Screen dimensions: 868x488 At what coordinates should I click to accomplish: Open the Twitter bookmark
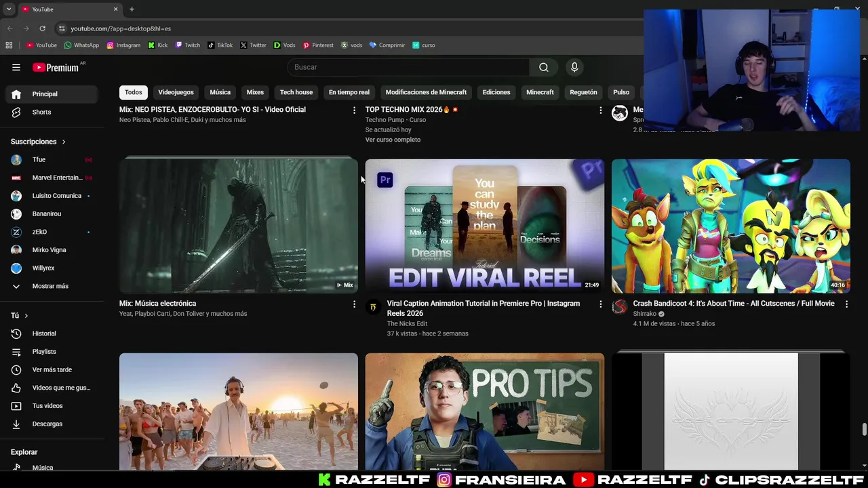(x=253, y=45)
